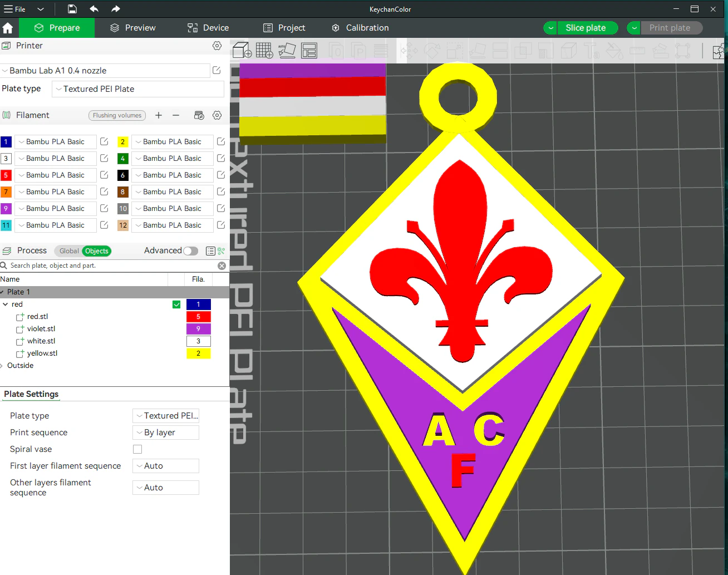The image size is (728, 575).
Task: Open the Print sequence dropdown
Action: pyautogui.click(x=166, y=433)
